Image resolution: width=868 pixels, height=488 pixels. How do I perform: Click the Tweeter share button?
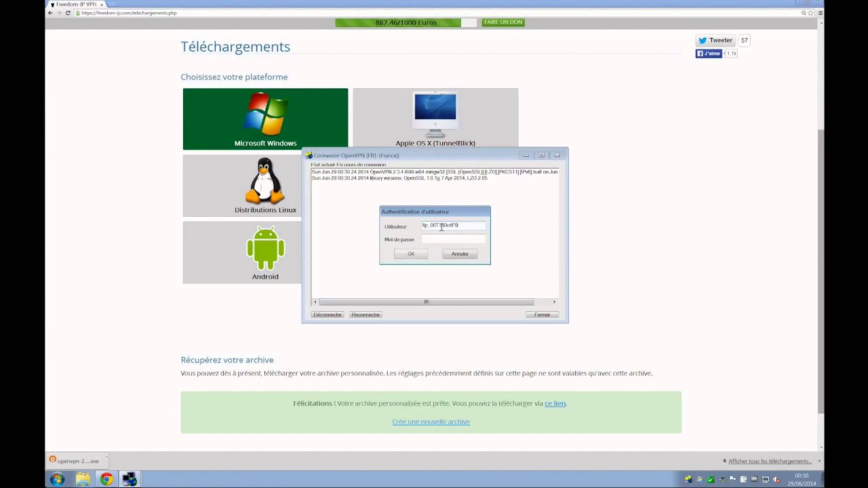point(715,40)
